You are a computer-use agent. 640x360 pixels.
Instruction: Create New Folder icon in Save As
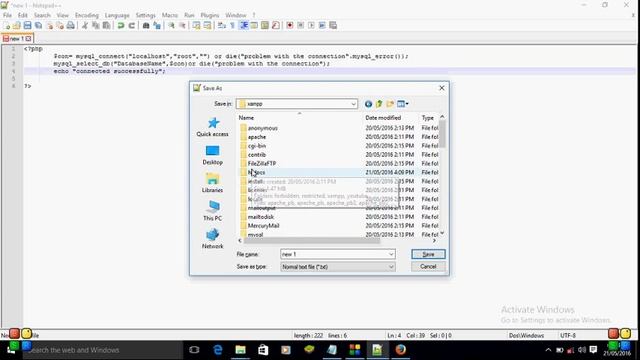[x=390, y=104]
